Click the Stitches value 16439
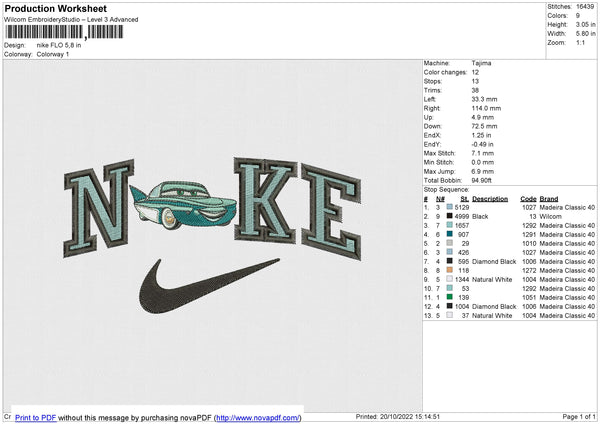Screen dimensions: 600x424 tap(585, 7)
